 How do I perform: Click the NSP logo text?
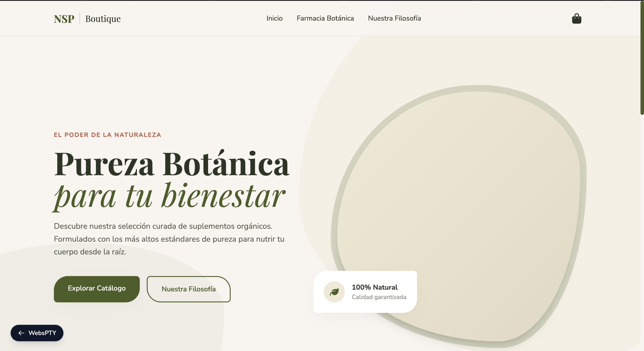[64, 19]
